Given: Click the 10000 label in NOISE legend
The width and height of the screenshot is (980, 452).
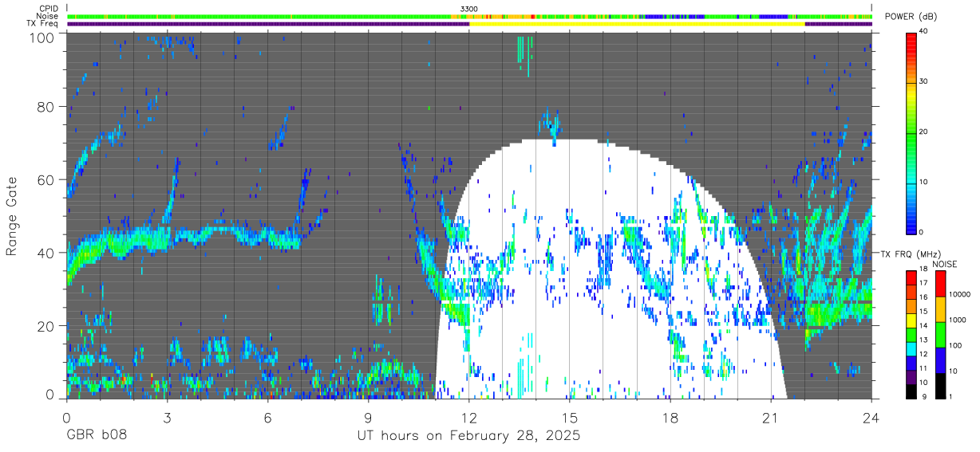Looking at the screenshot, I should pyautogui.click(x=959, y=294).
